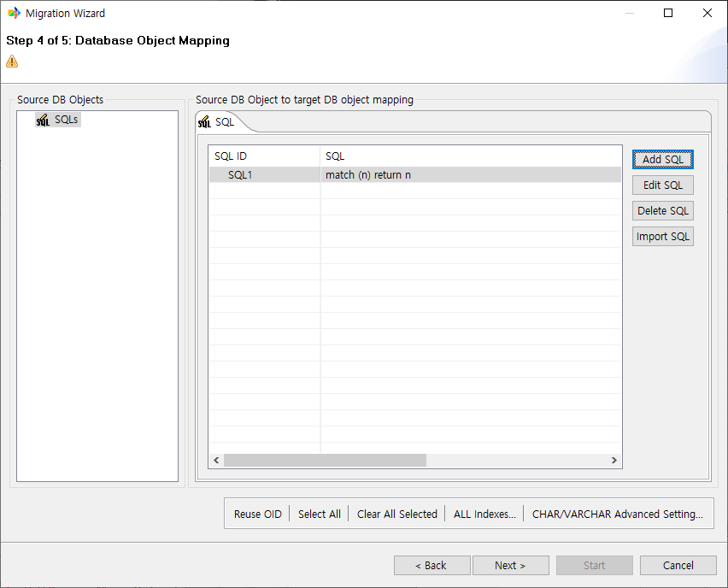Open Edit SQL for selected query

(662, 185)
